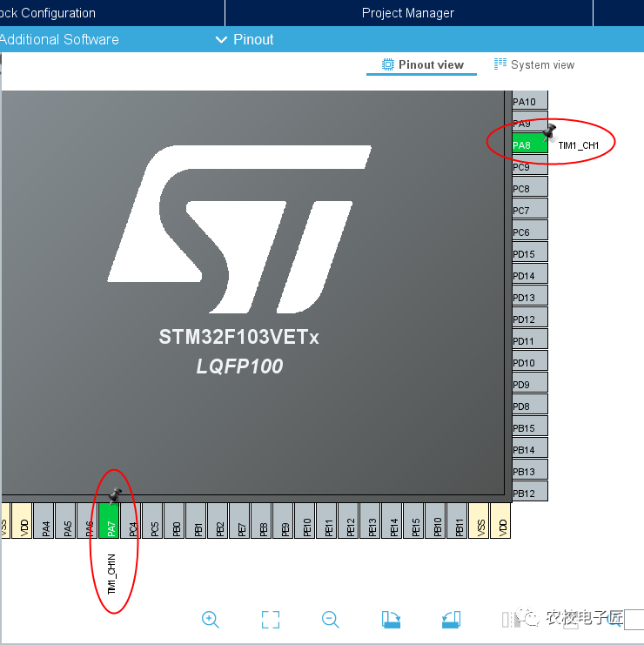This screenshot has width=644, height=645.
Task: Click the fit-to-screen frame icon
Action: (x=271, y=620)
